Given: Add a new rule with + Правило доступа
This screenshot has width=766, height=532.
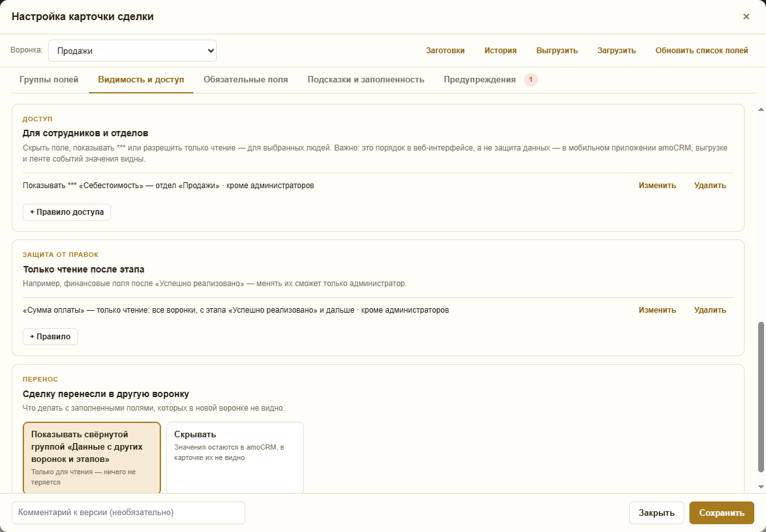Looking at the screenshot, I should [x=67, y=212].
